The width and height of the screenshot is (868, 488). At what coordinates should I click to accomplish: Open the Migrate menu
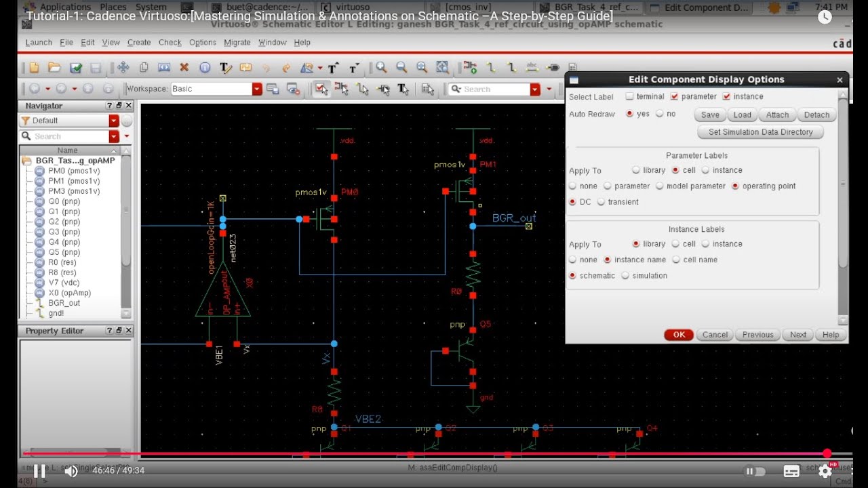(x=237, y=42)
